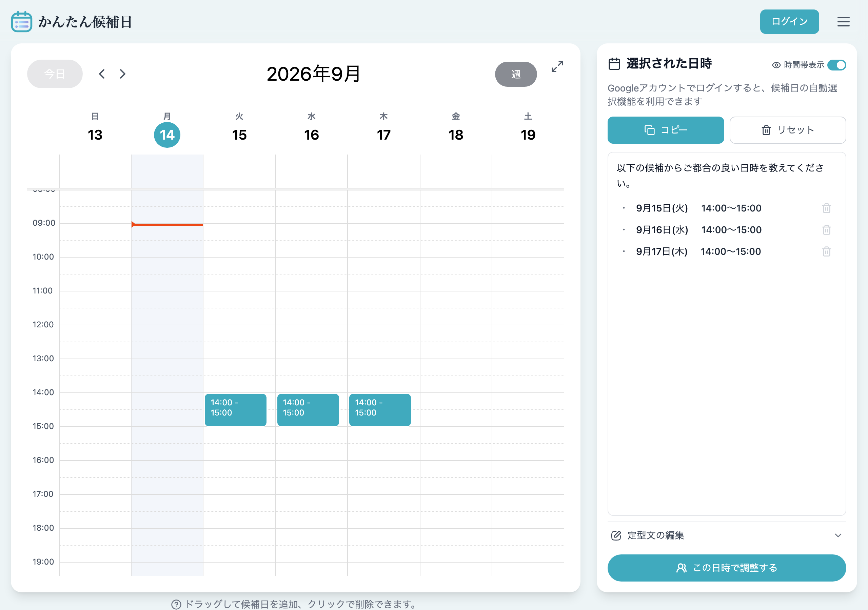Click the リセット button
This screenshot has width=868, height=610.
pos(788,130)
